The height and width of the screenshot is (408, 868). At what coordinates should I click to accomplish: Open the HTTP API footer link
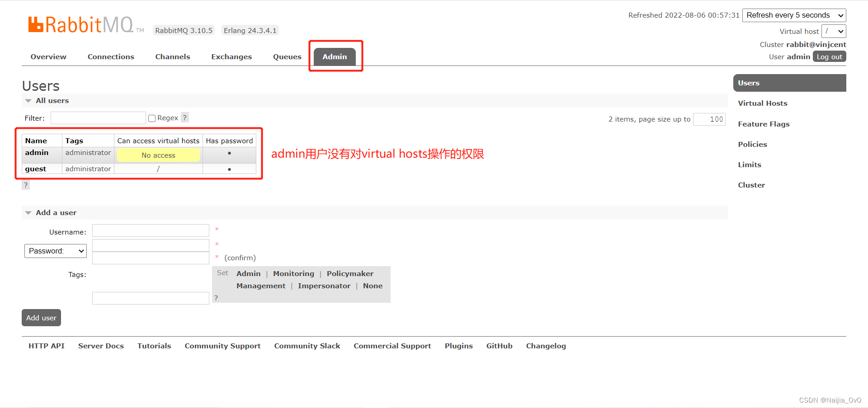click(47, 346)
